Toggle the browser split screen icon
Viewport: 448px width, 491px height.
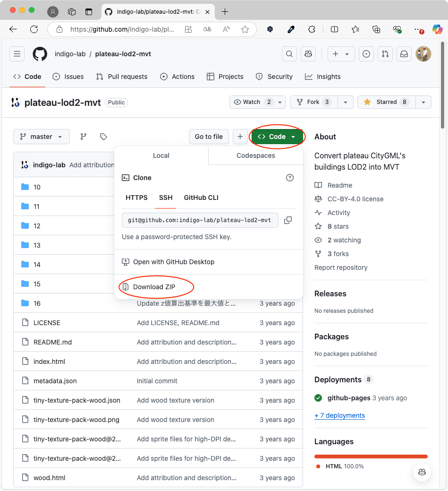(334, 29)
